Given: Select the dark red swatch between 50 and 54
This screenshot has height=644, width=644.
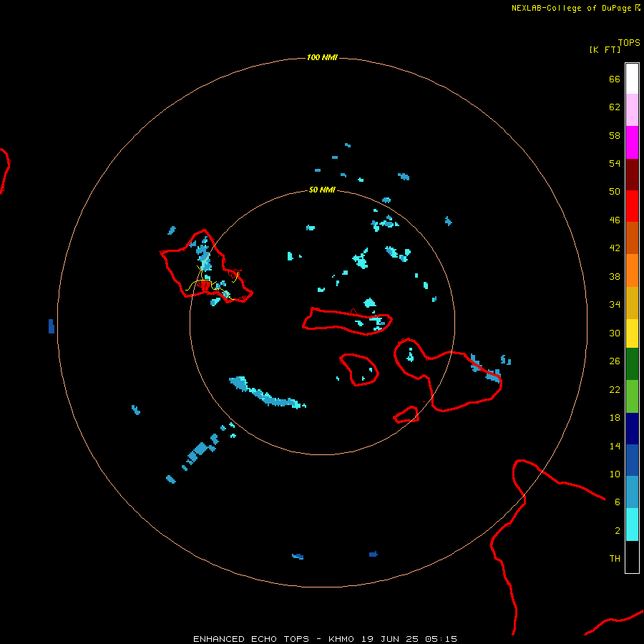Looking at the screenshot, I should (x=632, y=175).
